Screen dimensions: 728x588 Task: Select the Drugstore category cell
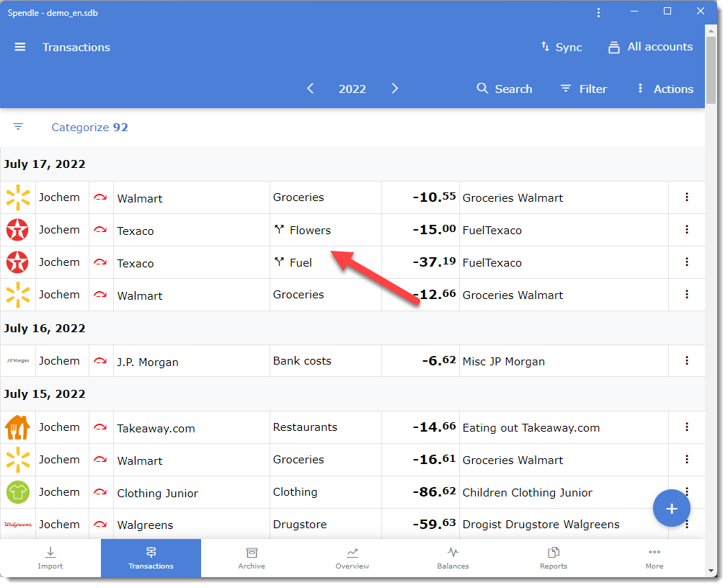click(326, 524)
